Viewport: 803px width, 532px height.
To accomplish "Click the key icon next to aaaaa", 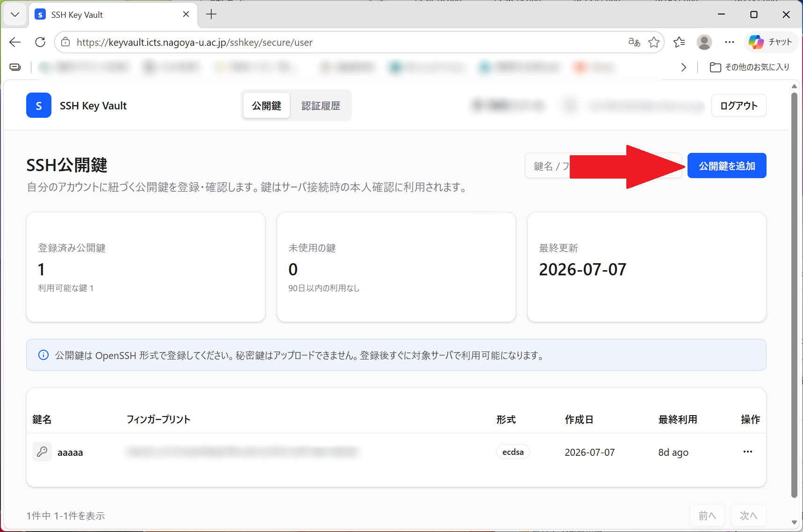I will coord(42,452).
